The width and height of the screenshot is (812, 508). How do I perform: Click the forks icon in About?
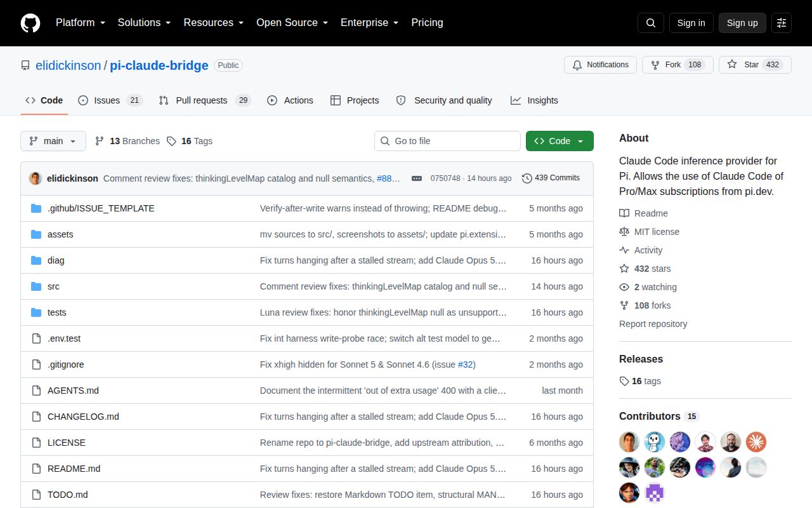click(x=624, y=305)
